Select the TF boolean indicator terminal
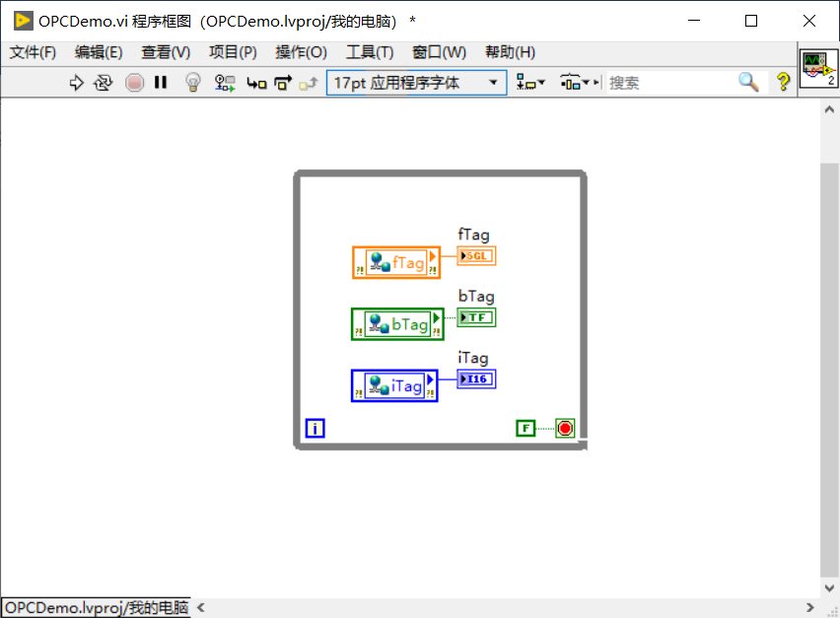This screenshot has width=840, height=618. 476,317
